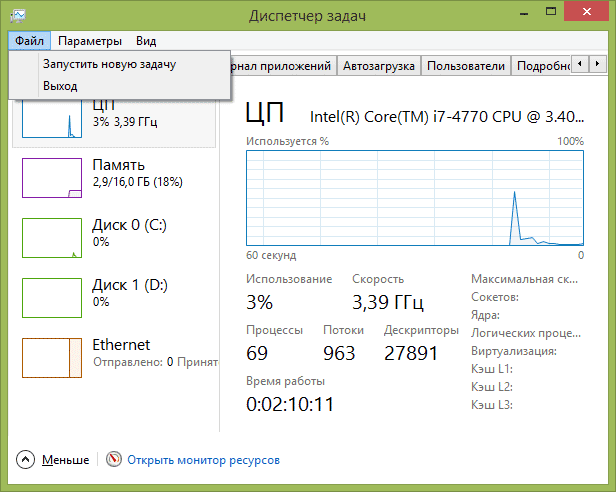The height and width of the screenshot is (492, 616).
Task: Open the Параметры menu
Action: pos(90,41)
